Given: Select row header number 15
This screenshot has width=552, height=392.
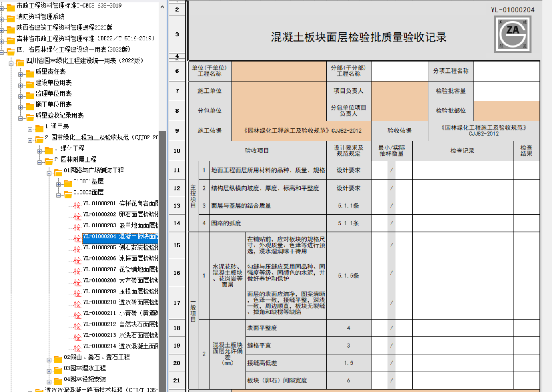Looking at the screenshot, I should tap(177, 245).
